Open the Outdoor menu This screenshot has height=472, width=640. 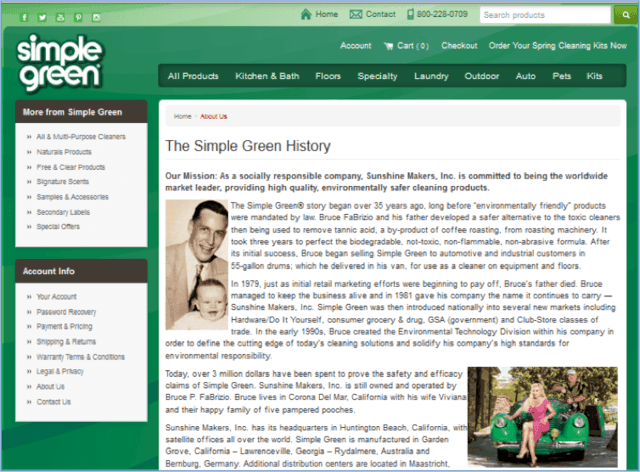(482, 76)
